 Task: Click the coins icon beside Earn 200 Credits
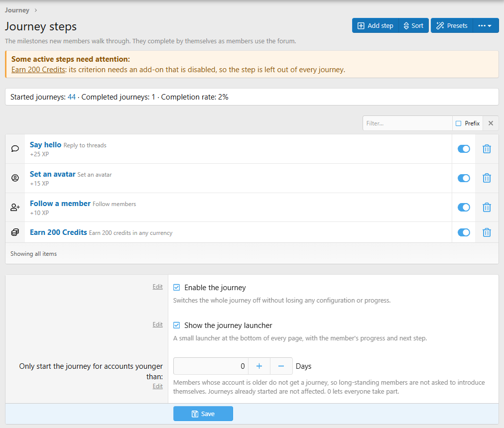[x=15, y=232]
